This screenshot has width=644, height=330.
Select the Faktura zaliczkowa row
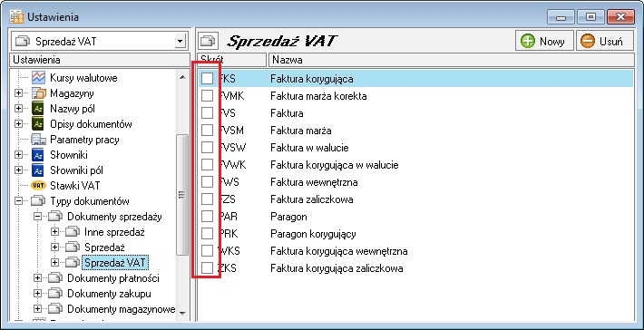(415, 199)
